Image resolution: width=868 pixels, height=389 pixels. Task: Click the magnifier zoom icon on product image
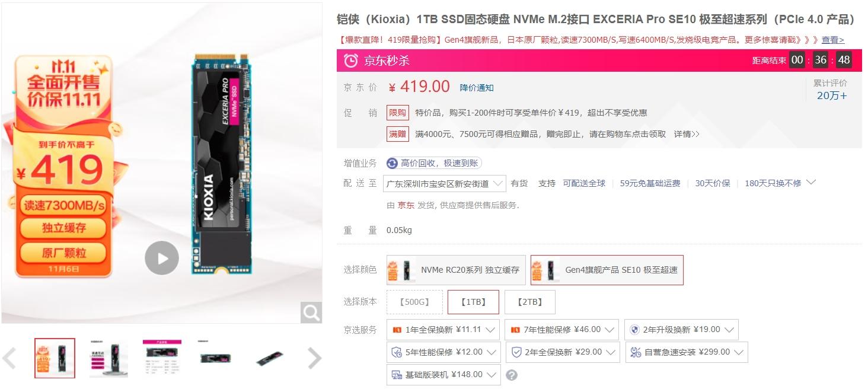311,312
